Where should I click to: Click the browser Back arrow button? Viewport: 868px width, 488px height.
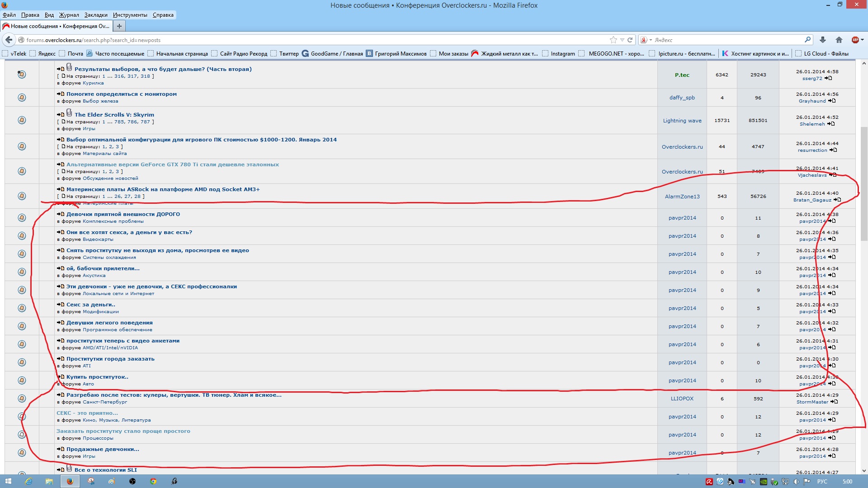pos(9,40)
